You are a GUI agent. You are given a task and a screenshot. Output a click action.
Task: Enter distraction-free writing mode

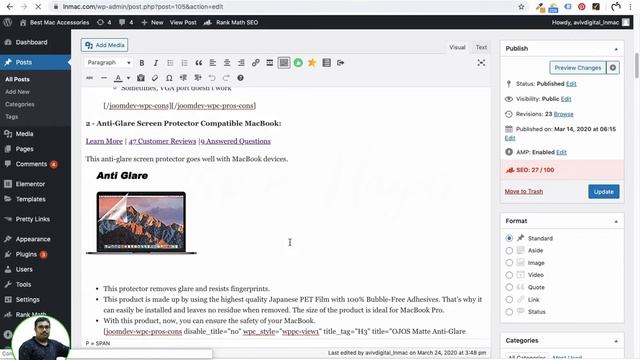tap(481, 63)
